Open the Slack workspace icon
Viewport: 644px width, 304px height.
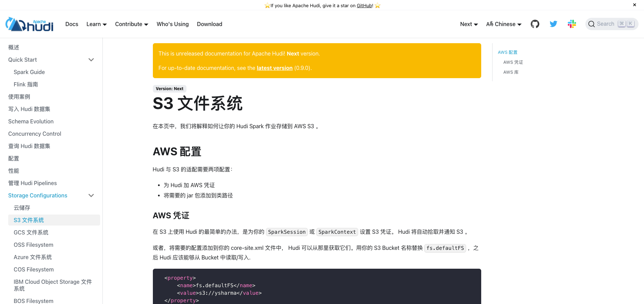572,24
